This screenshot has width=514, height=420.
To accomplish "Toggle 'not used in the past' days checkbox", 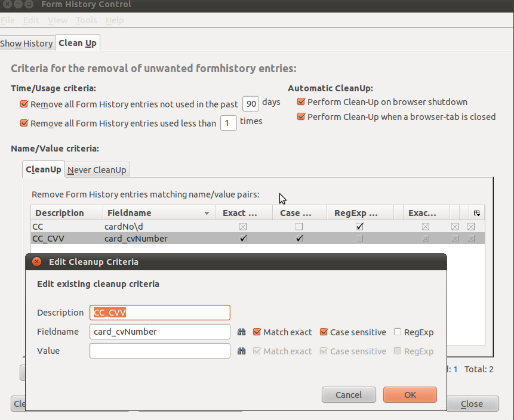I will tap(24, 104).
